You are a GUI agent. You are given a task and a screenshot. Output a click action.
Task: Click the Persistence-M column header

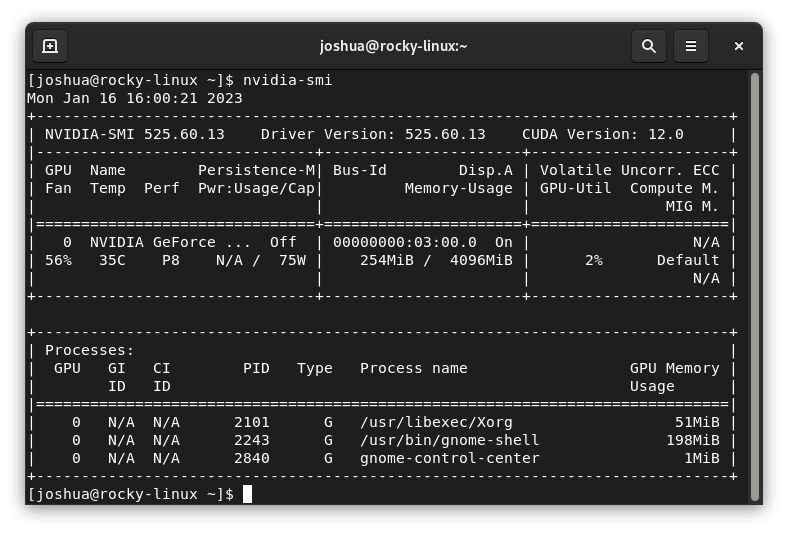[x=256, y=170]
